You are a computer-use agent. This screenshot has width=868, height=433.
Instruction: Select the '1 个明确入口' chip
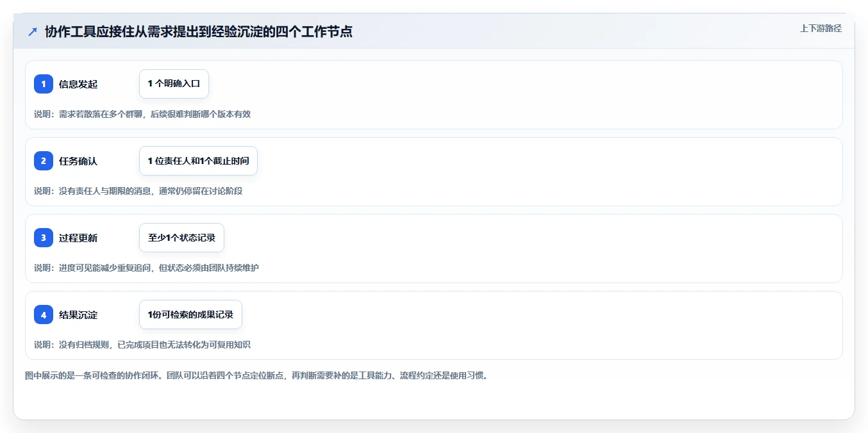pos(174,84)
